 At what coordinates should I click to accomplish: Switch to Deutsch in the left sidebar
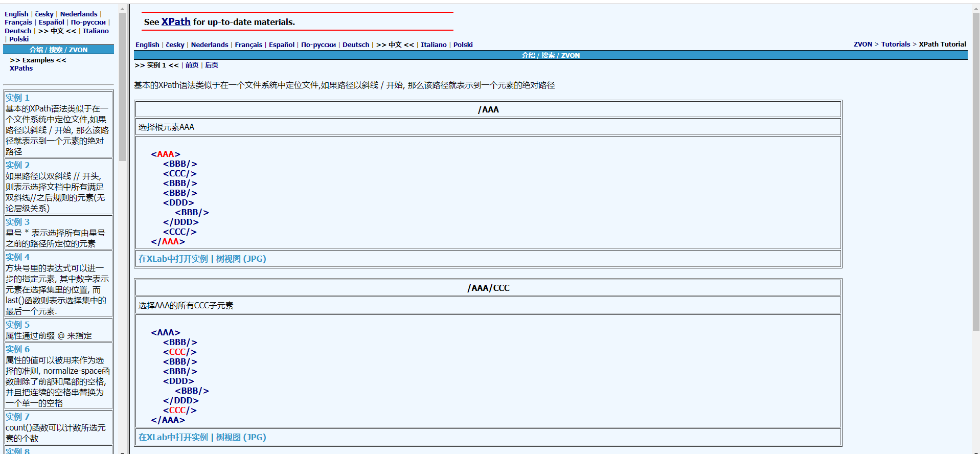pyautogui.click(x=18, y=31)
